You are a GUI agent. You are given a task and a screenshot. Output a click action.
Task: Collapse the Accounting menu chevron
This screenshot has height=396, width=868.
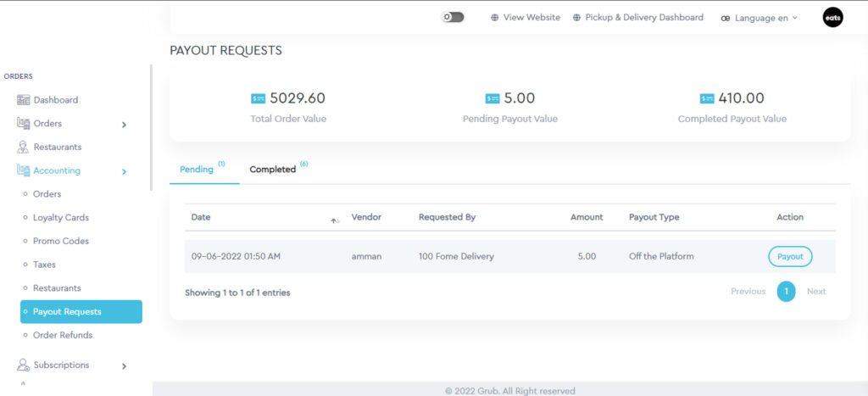point(124,171)
